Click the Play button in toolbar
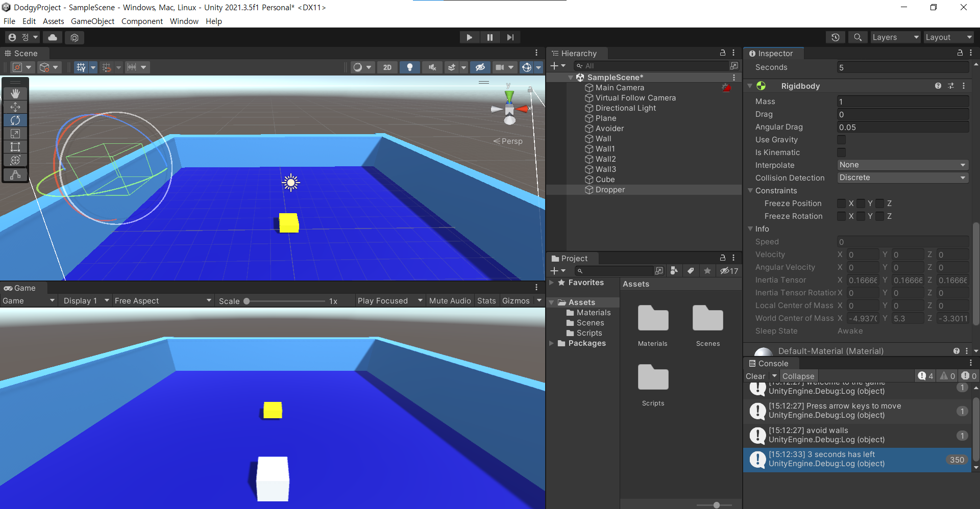980x509 pixels. (469, 37)
